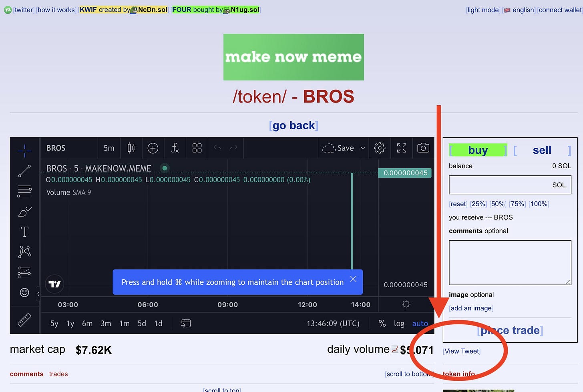The image size is (583, 392).
Task: Set trade amount to 100%
Action: click(539, 204)
